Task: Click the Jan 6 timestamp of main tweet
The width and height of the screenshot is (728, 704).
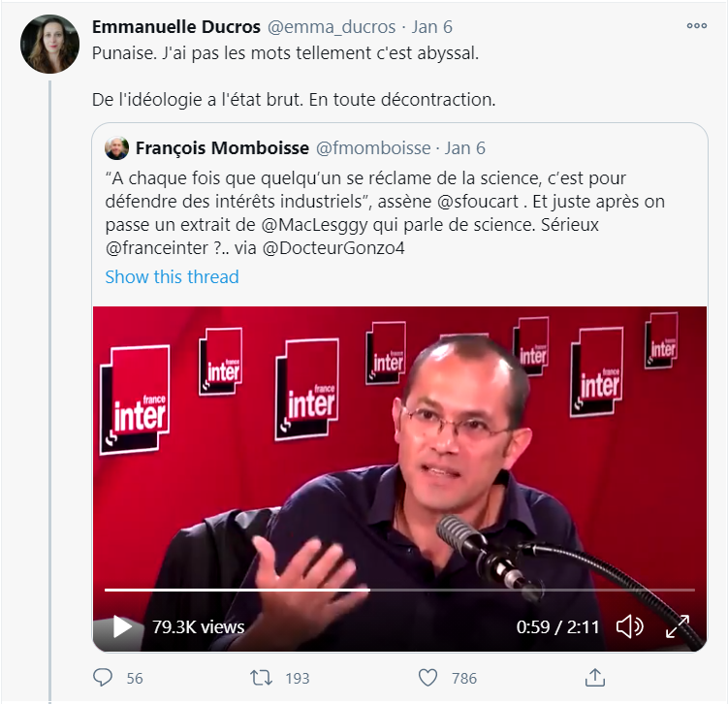Action: [x=431, y=27]
